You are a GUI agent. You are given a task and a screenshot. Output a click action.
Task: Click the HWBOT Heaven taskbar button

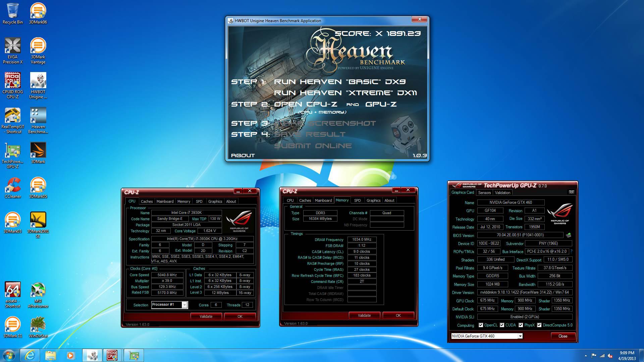92,355
